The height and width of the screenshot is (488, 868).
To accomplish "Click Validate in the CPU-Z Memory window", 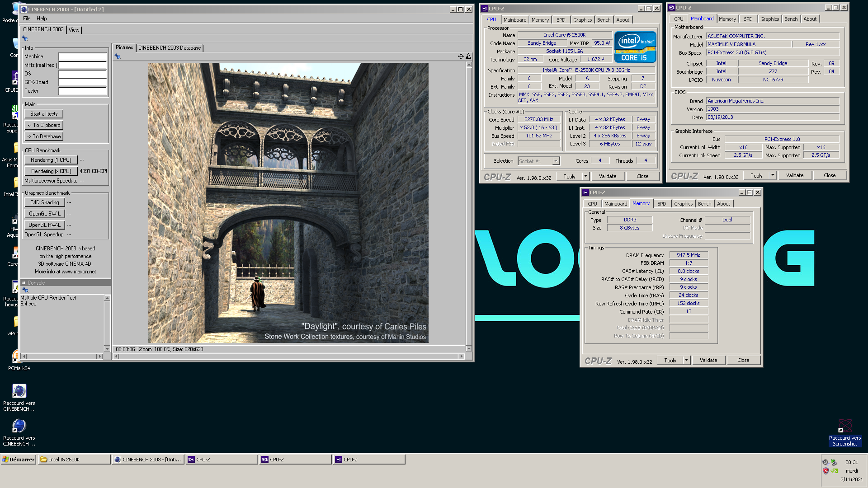I will click(x=708, y=360).
